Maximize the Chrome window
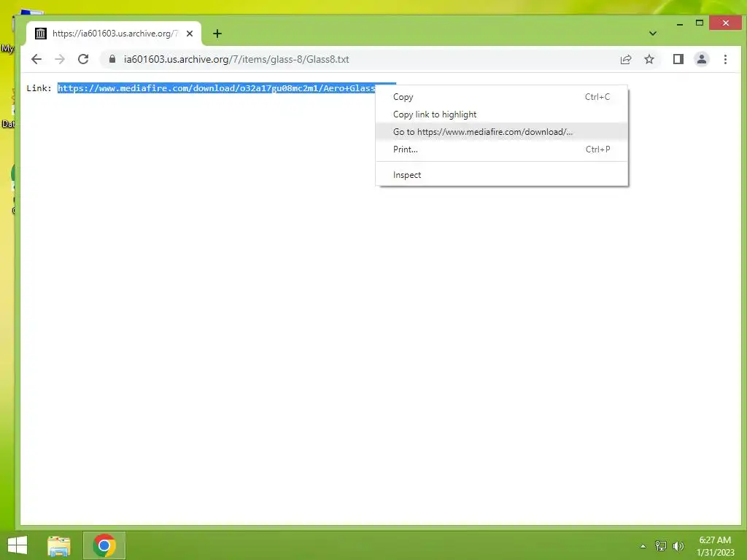This screenshot has width=747, height=560. pos(700,23)
